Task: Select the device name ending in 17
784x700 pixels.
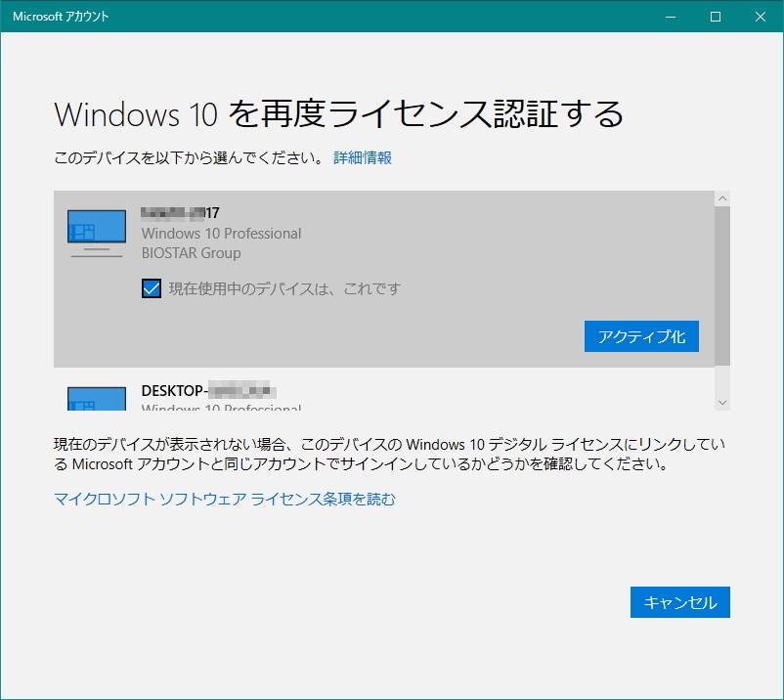Action: click(x=181, y=213)
